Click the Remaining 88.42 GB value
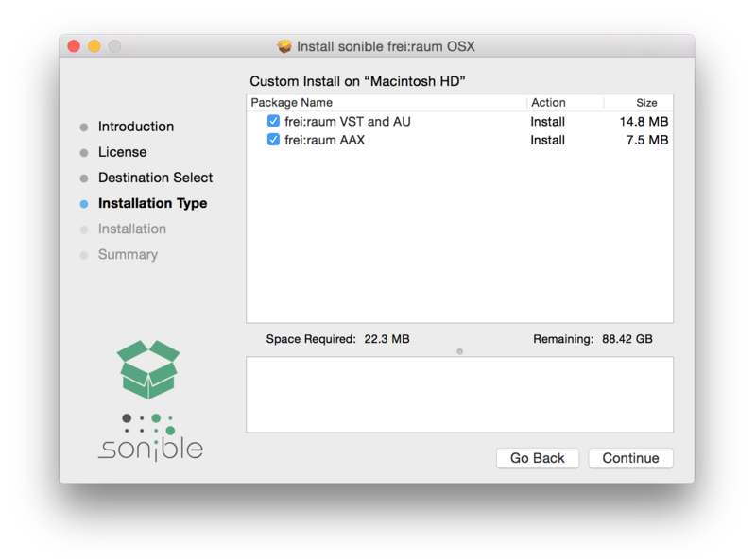 627,339
